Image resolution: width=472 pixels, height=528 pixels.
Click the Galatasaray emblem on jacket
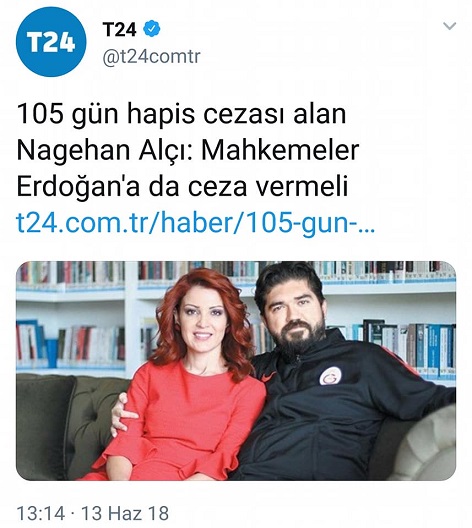click(x=330, y=377)
